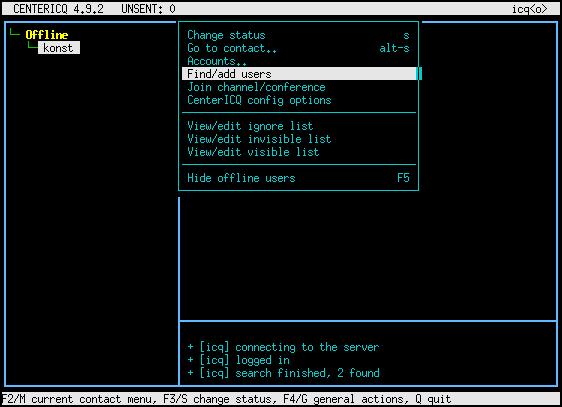562x407 pixels.
Task: Click the menu scrollbar indicator beside Find/add users
Action: (x=419, y=74)
